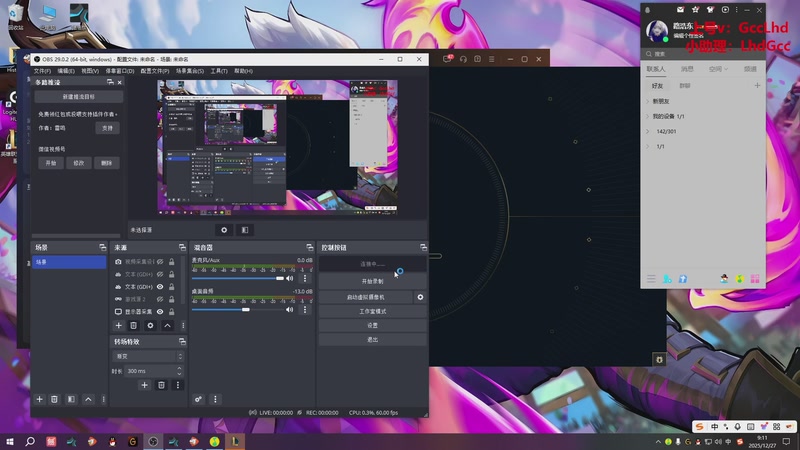Toggle visibility of the 视频采集设备 source
Screen dimensions: 800x450
tap(160, 262)
